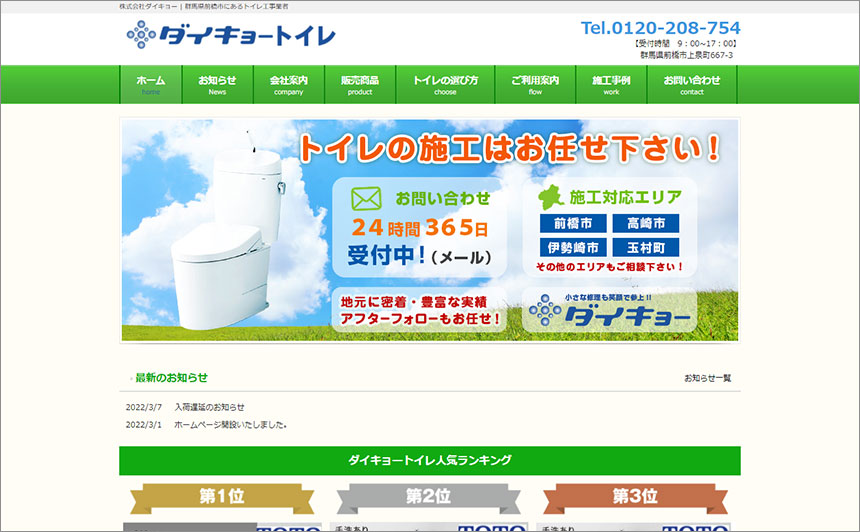Open the ホーム menu item
This screenshot has height=532, width=860.
click(151, 84)
